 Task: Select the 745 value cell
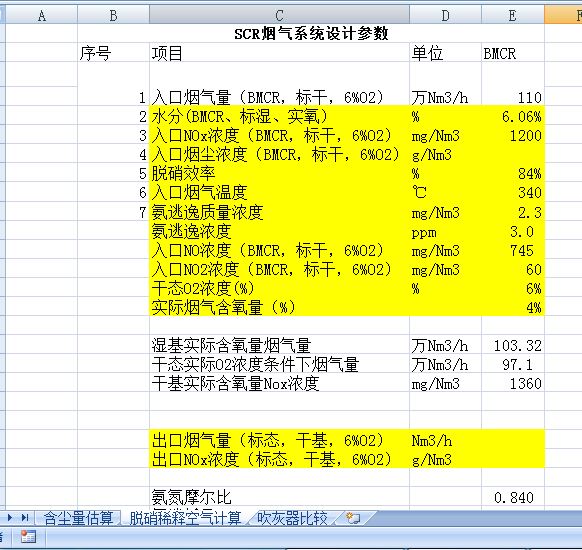[513, 250]
